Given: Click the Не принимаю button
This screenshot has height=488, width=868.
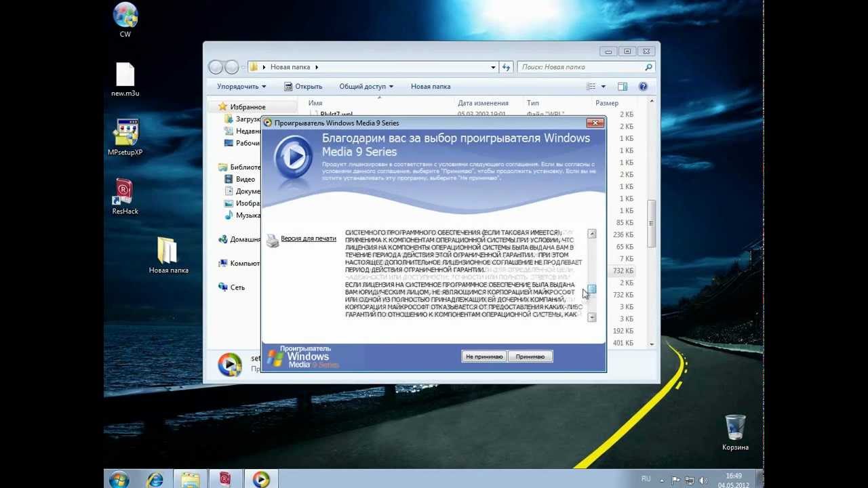Looking at the screenshot, I should (484, 357).
